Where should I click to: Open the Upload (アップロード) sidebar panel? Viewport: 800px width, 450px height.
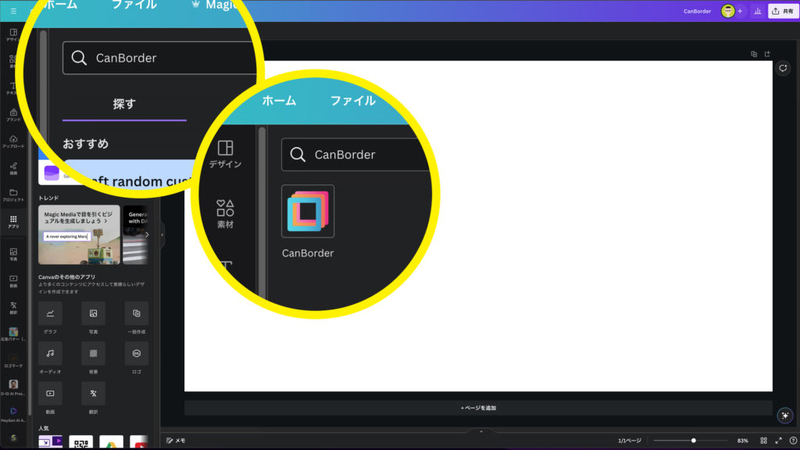tap(13, 141)
